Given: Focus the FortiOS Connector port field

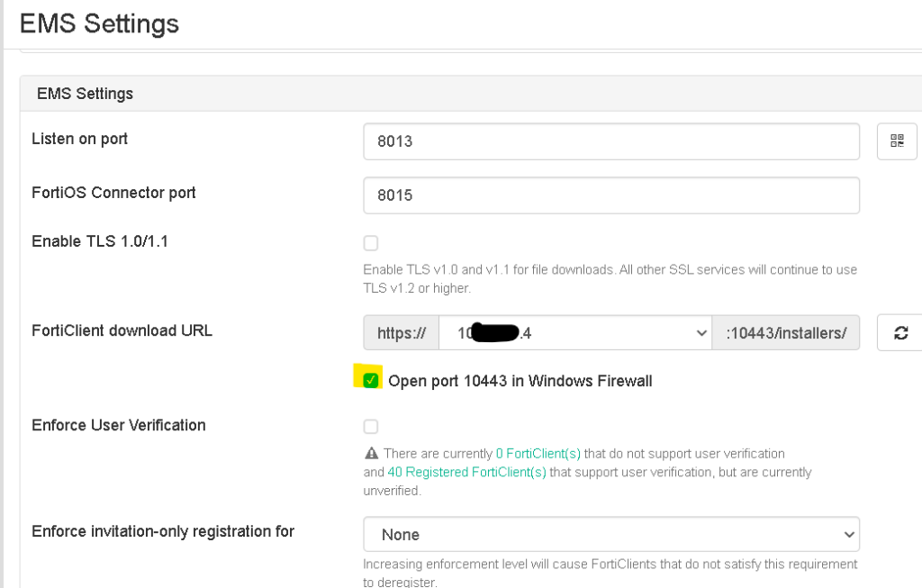Looking at the screenshot, I should click(610, 194).
